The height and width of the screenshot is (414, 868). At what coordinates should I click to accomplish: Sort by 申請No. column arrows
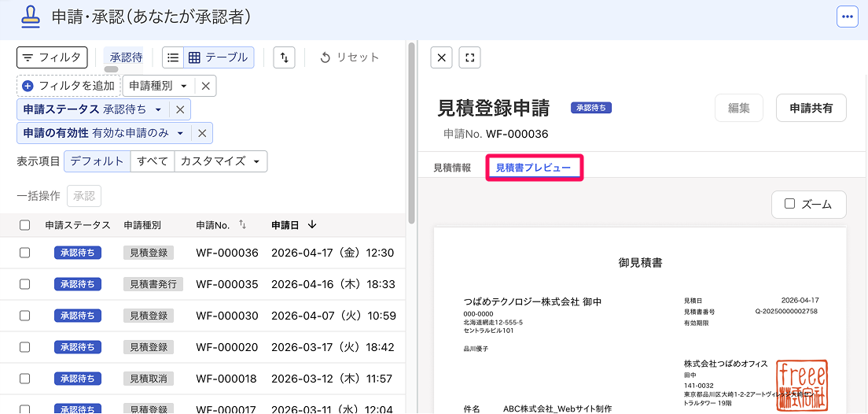[242, 224]
